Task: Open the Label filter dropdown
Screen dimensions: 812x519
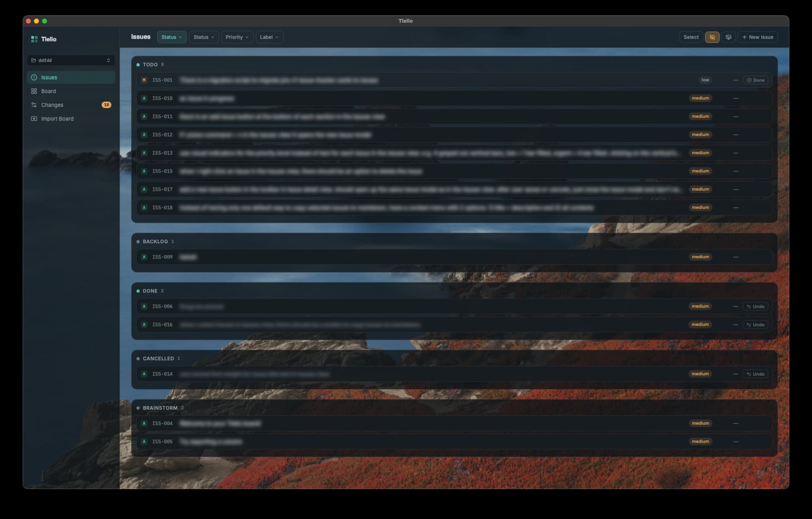Action: pos(269,37)
